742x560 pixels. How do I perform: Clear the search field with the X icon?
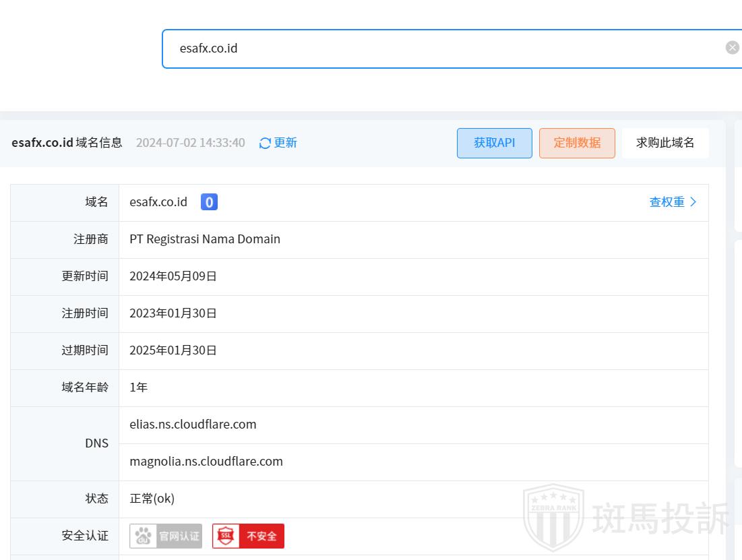coord(732,48)
